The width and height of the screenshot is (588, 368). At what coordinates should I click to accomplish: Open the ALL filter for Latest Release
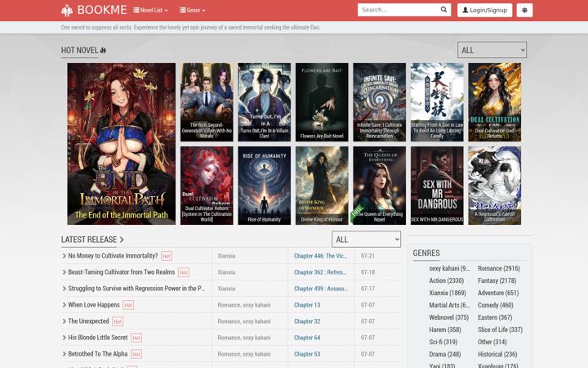[x=366, y=240]
